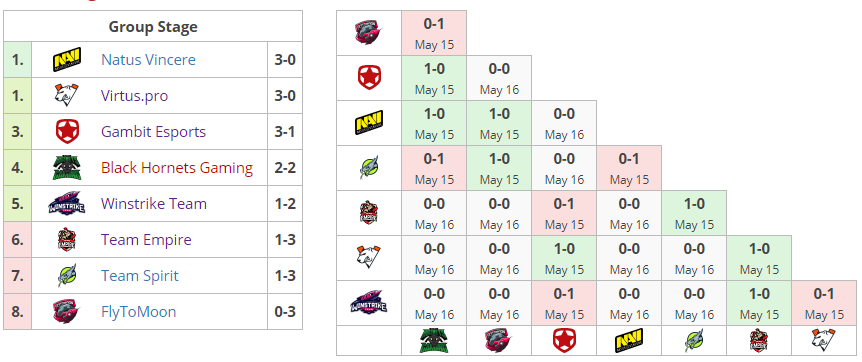Open the Black Hornets Gaming red link

(177, 168)
